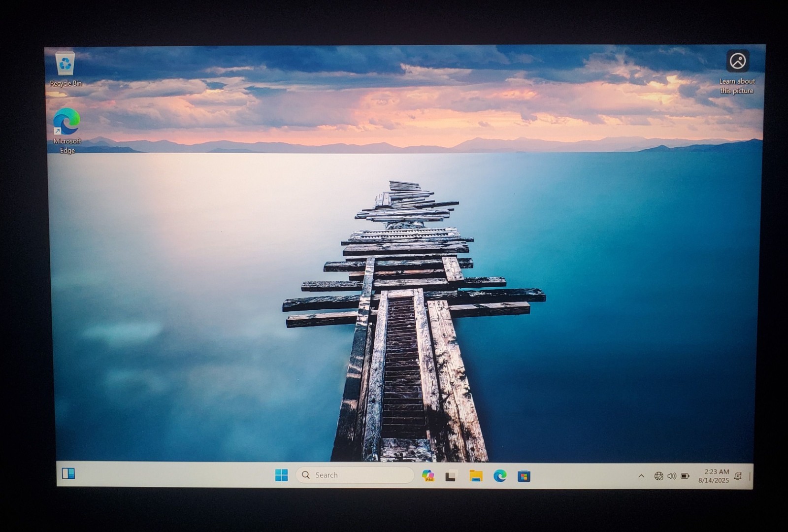Open the volume speaker tray icon
The width and height of the screenshot is (788, 532).
click(x=672, y=476)
